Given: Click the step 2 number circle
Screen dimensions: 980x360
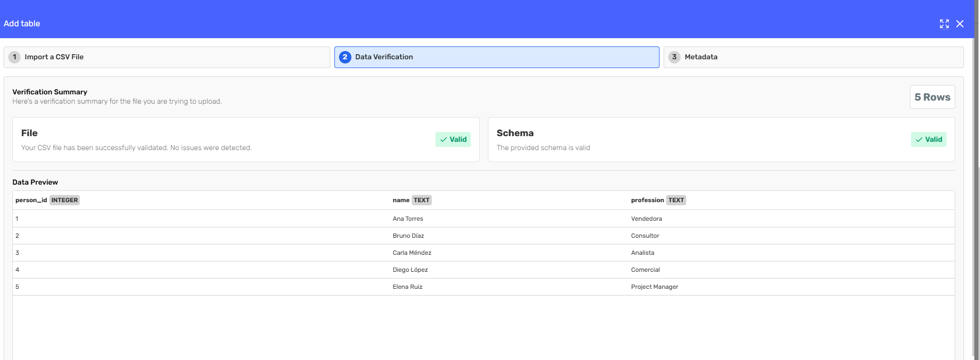Looking at the screenshot, I should tap(345, 57).
